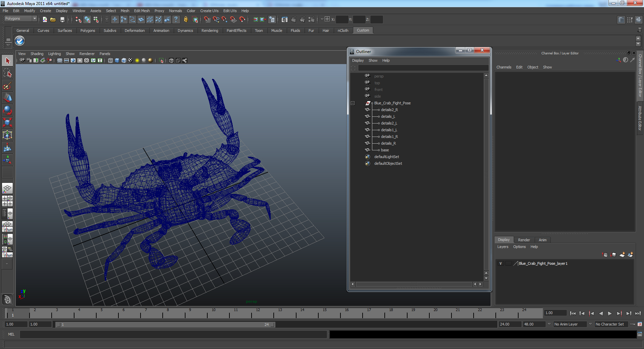The height and width of the screenshot is (349, 644).
Task: Create a new empty display layer
Action: (622, 255)
